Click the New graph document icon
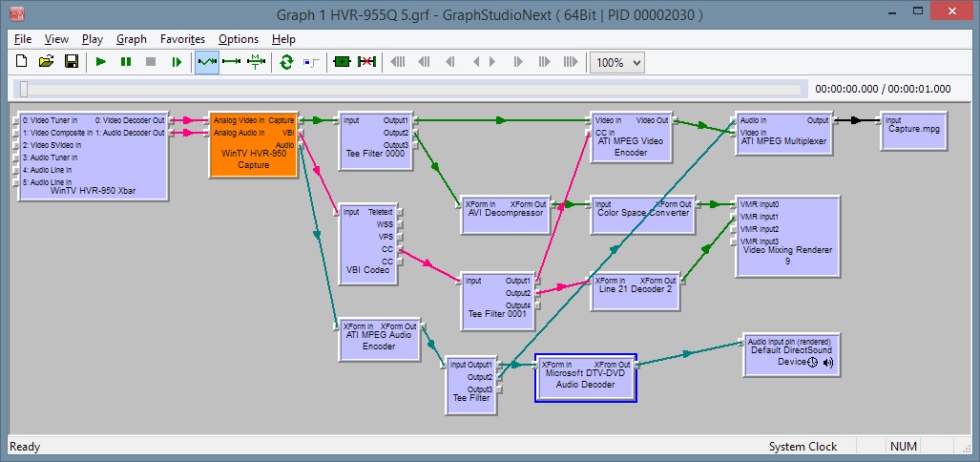 pos(21,62)
